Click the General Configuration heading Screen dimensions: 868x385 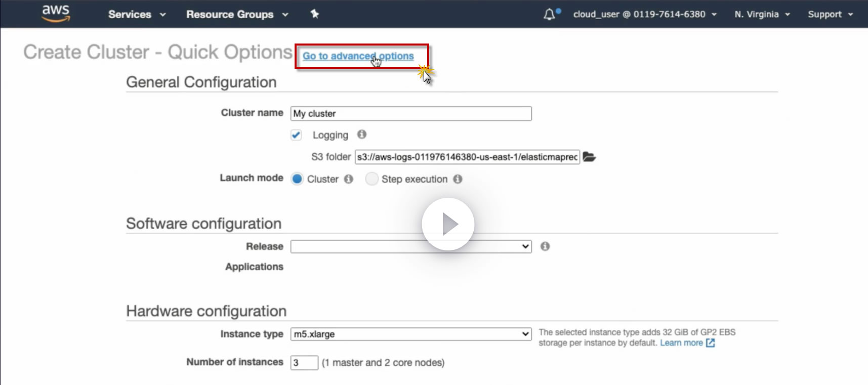tap(201, 82)
